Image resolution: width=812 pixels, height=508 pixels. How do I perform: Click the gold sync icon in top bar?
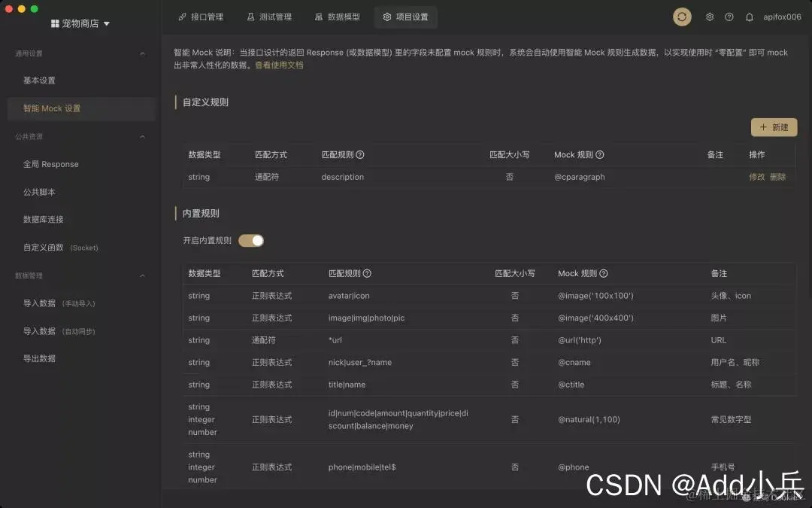pos(682,17)
